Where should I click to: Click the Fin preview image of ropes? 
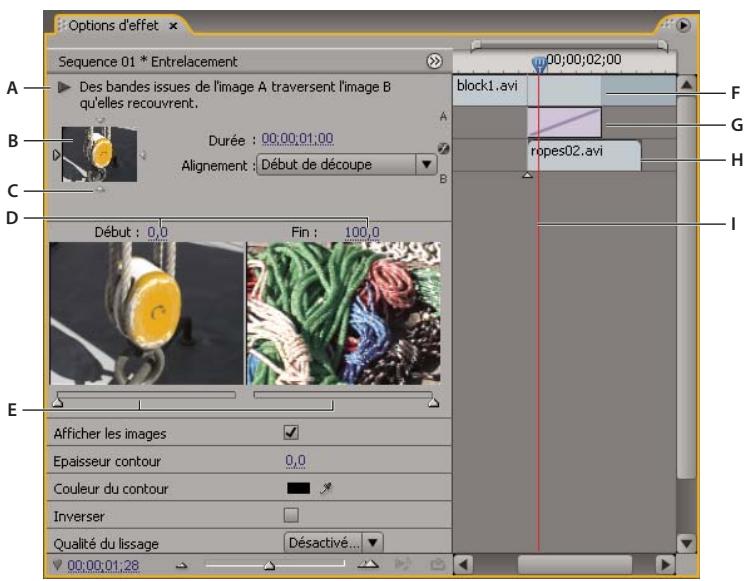(344, 314)
